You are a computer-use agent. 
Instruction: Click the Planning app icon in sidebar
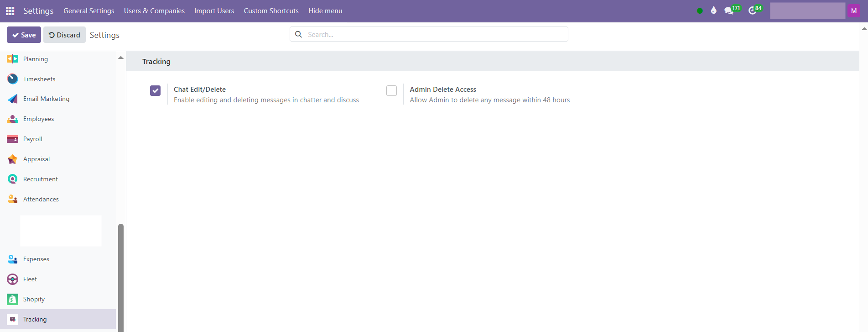(13, 59)
